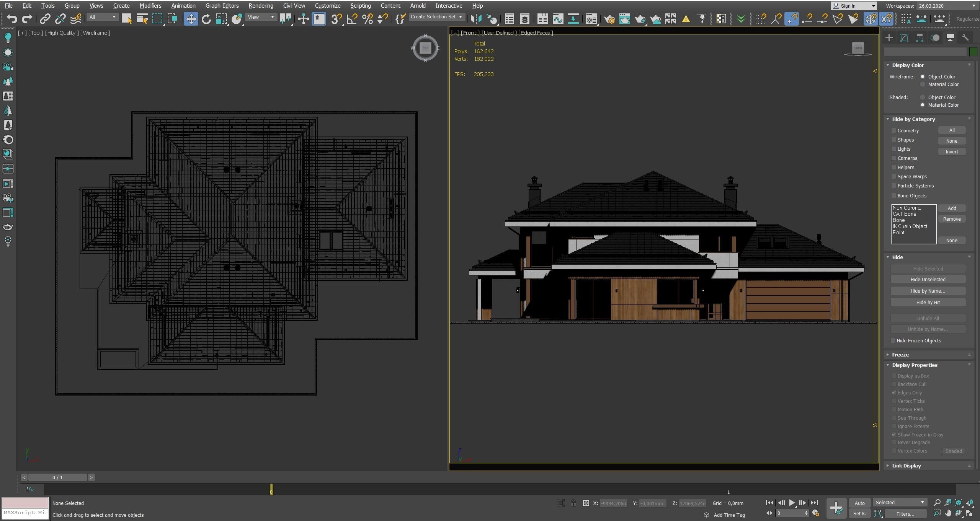
Task: Open the Create command panel tab
Action: [889, 37]
